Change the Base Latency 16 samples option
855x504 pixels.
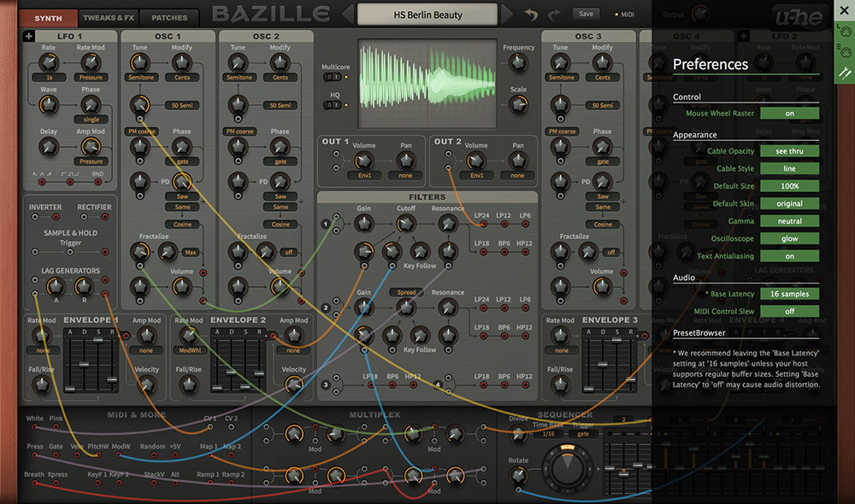pyautogui.click(x=789, y=294)
